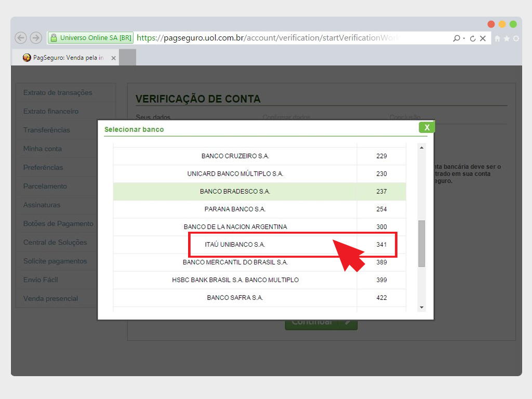Click the yellow window minimize circle

[502, 24]
